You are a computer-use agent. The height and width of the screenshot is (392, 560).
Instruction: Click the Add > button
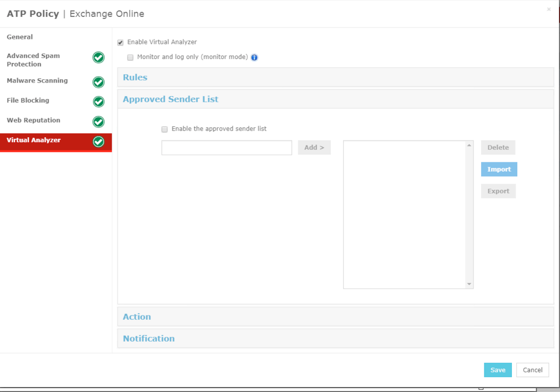click(314, 148)
